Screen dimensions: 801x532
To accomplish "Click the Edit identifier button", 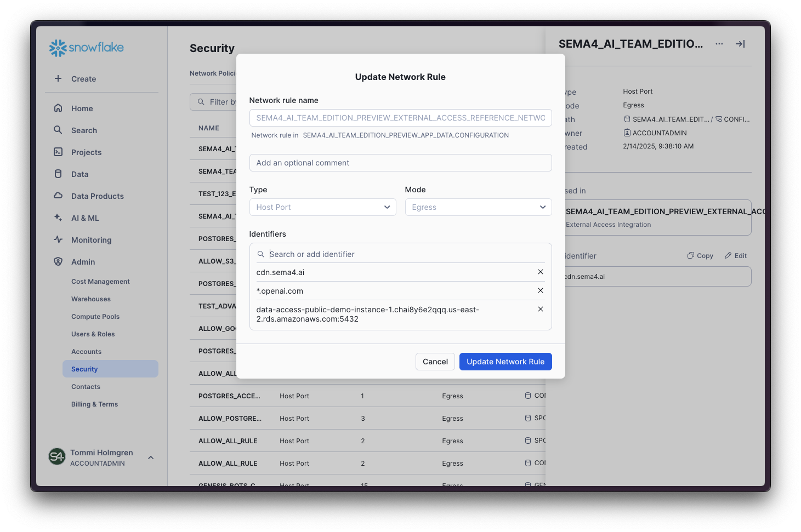I will [736, 256].
